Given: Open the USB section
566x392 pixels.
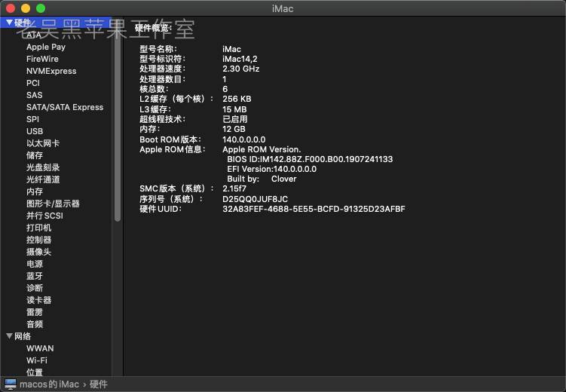Looking at the screenshot, I should click(35, 131).
